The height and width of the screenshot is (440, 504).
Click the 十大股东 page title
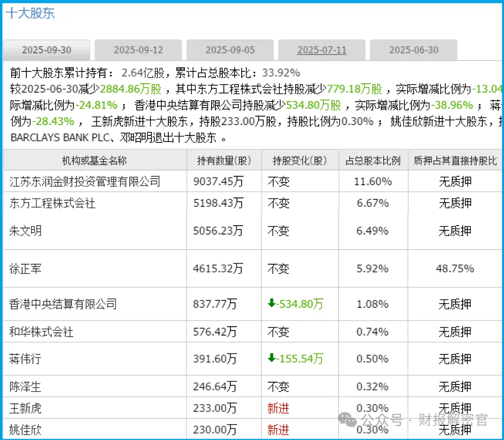click(x=30, y=13)
